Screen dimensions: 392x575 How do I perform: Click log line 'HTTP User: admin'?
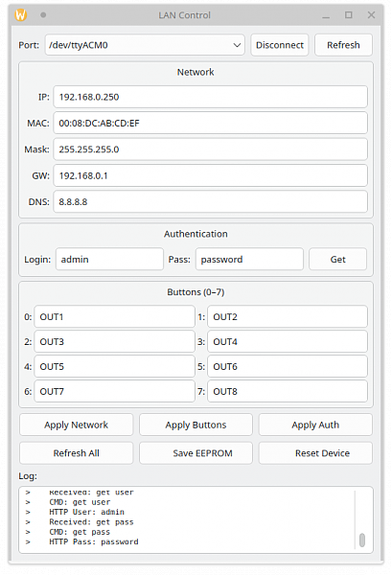point(87,512)
